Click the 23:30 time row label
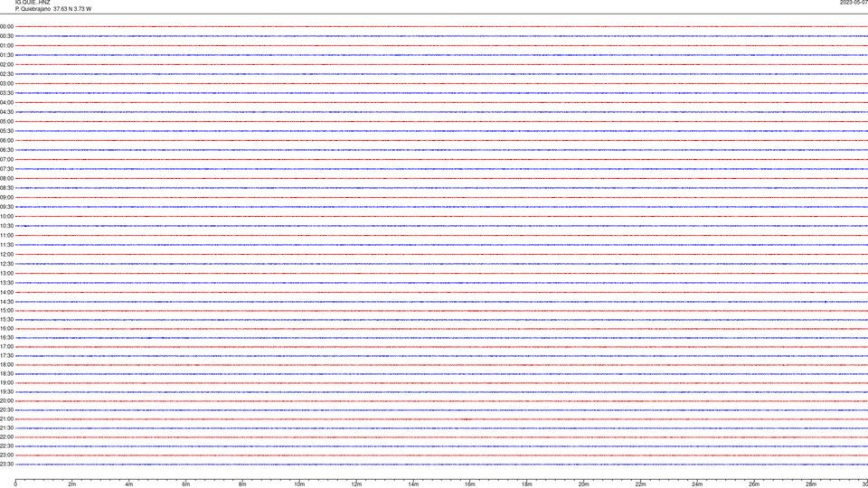The width and height of the screenshot is (868, 488). [x=6, y=465]
